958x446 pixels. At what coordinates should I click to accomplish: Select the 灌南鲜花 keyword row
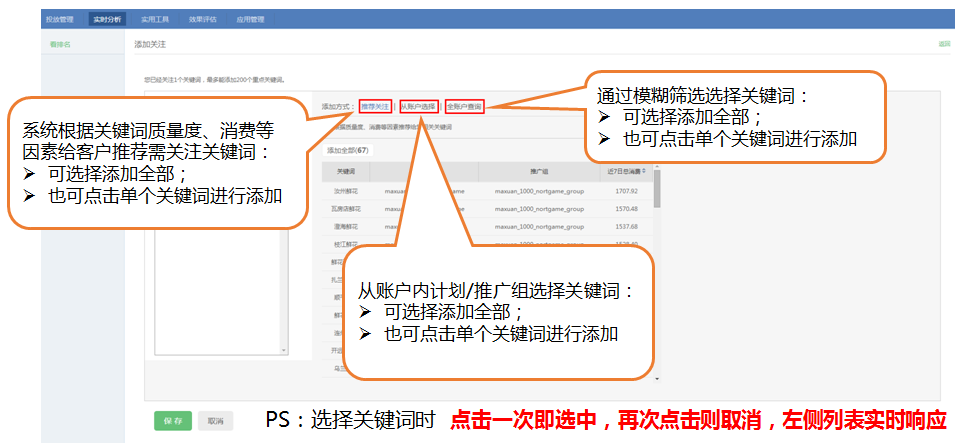pos(347,226)
